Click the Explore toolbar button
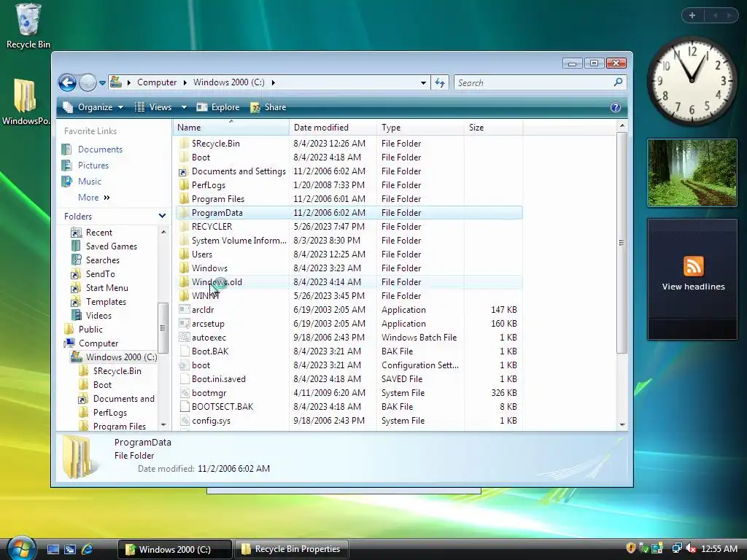The height and width of the screenshot is (560, 747). pos(218,107)
